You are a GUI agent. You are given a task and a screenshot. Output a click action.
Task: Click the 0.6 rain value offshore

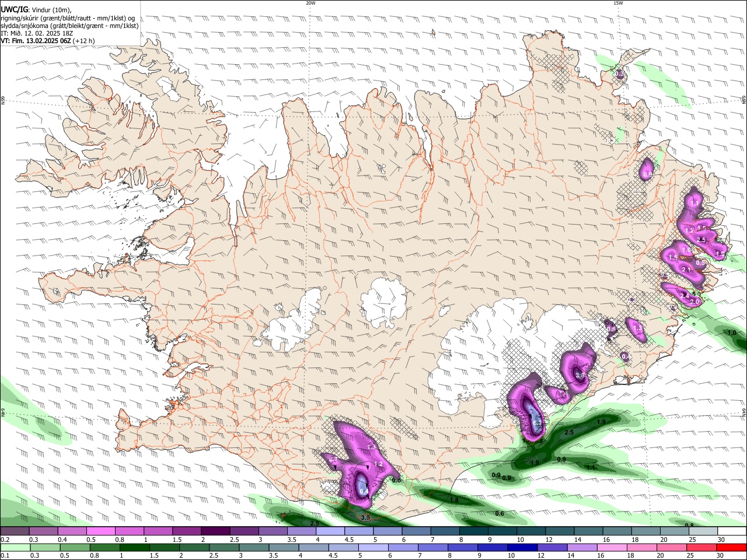pyautogui.click(x=500, y=513)
